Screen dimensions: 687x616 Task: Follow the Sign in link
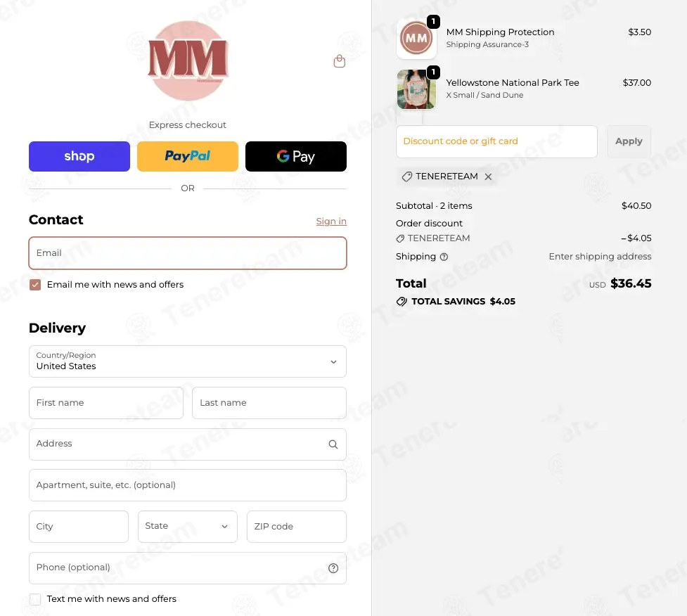click(x=331, y=222)
